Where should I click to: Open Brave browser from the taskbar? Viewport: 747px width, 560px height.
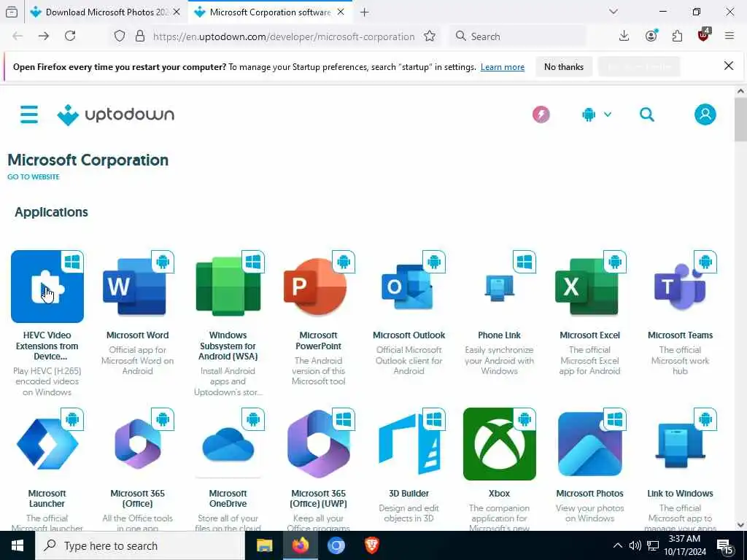[371, 545]
